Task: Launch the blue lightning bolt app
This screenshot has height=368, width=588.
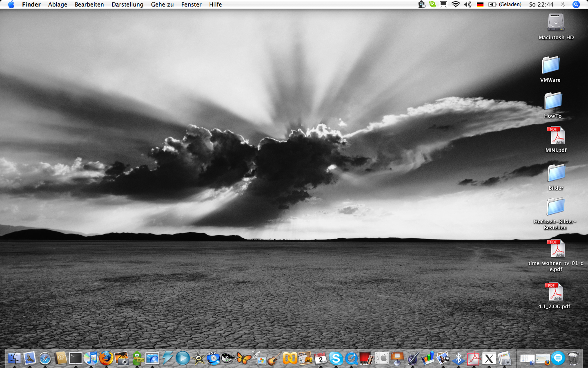Action: tap(167, 359)
